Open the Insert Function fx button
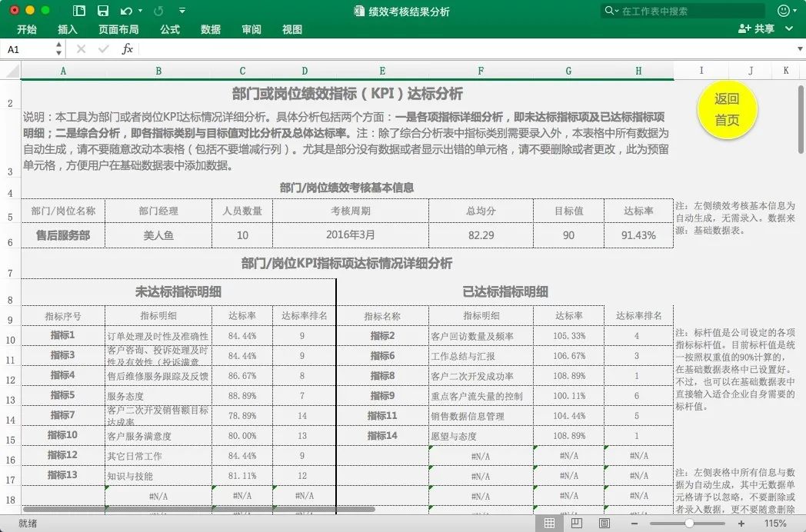 [x=128, y=49]
